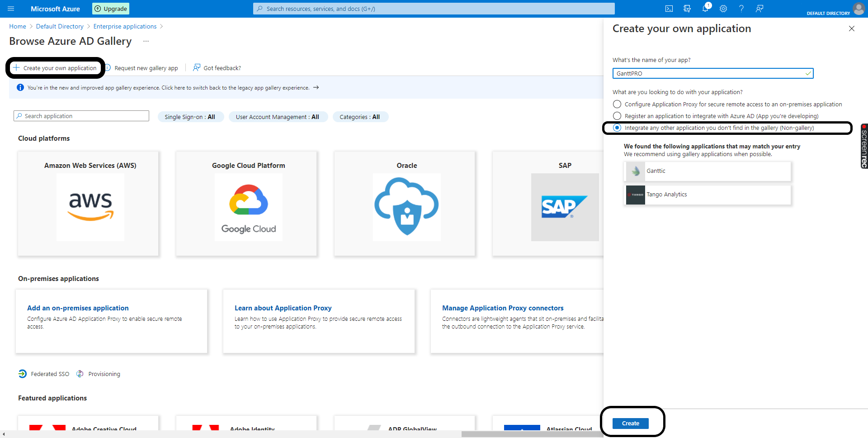
Task: Open Learn about Application Proxy
Action: 283,308
